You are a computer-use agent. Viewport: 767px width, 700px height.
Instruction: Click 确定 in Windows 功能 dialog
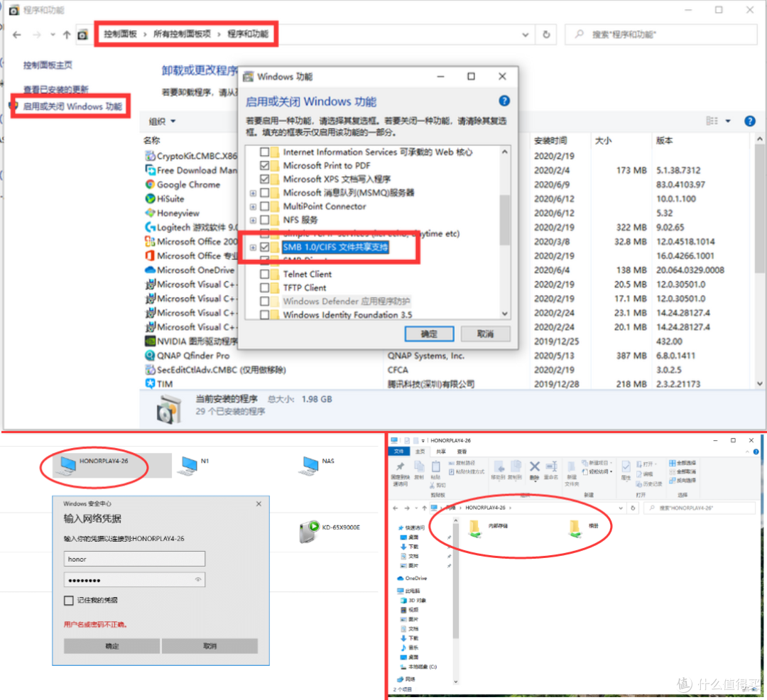[x=429, y=334]
